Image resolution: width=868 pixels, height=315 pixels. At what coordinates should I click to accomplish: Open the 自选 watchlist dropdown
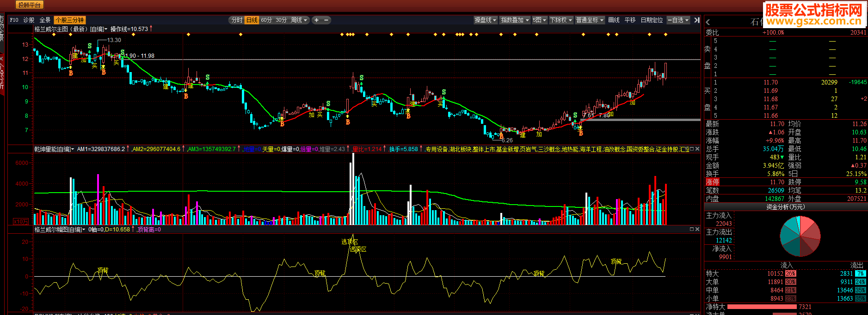tap(679, 20)
